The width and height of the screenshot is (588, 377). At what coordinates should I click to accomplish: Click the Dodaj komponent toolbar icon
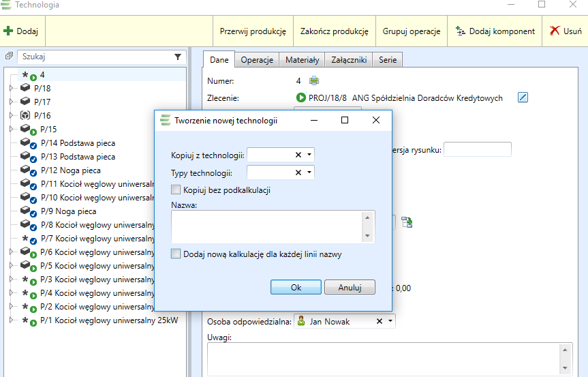[x=460, y=31]
